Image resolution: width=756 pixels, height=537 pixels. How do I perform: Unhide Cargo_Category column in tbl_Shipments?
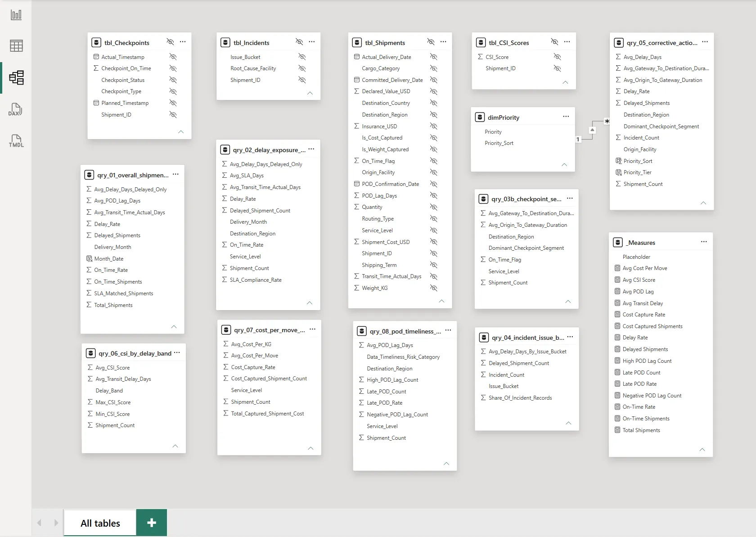(x=433, y=68)
